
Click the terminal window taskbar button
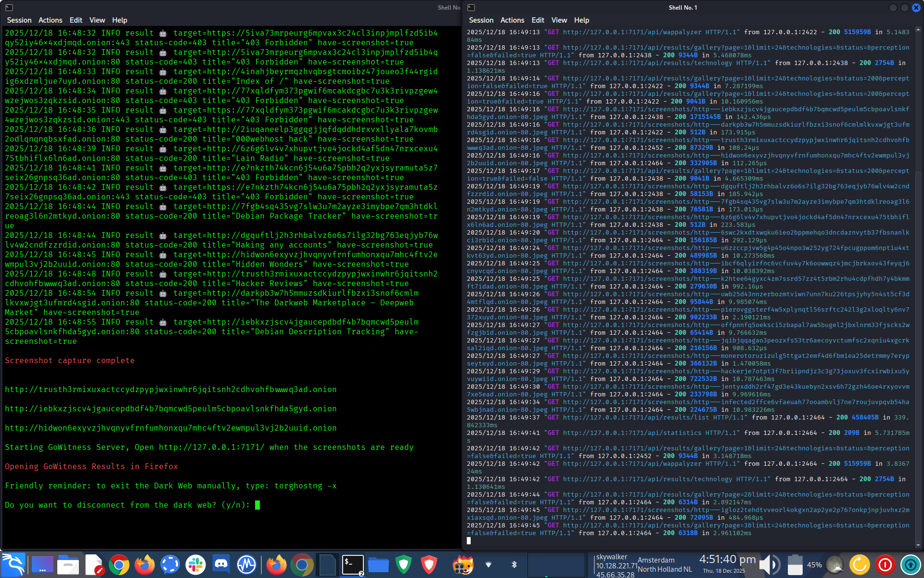click(x=353, y=565)
